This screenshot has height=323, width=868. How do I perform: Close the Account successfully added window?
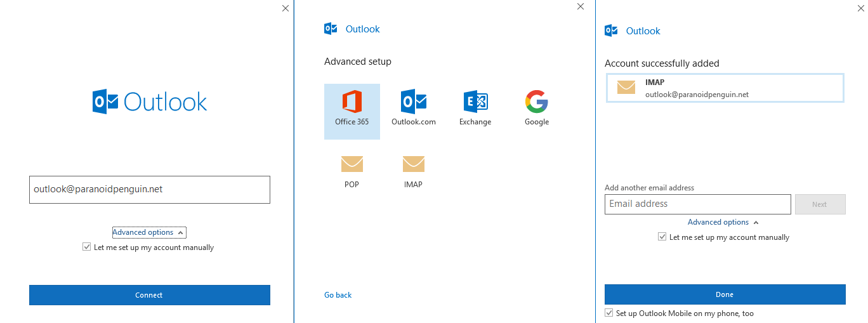tap(860, 8)
